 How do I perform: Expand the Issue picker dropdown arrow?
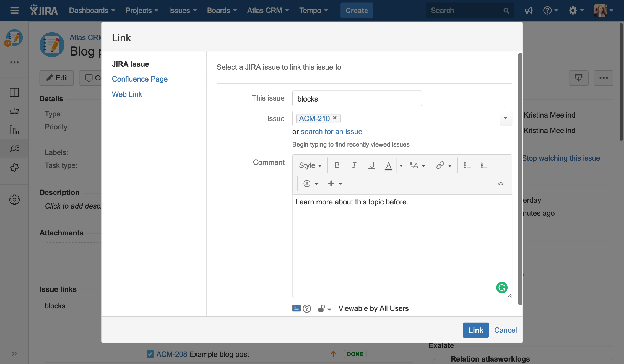(x=506, y=118)
